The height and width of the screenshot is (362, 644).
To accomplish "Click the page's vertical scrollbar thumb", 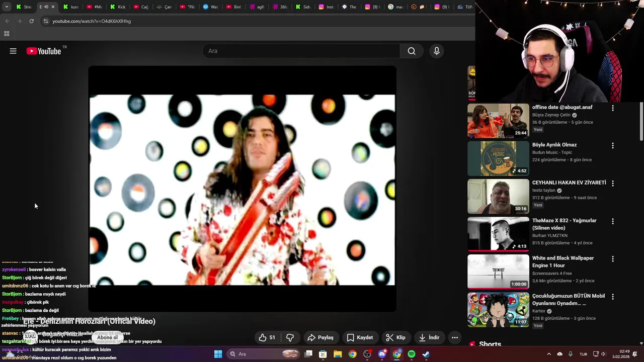I will [641, 121].
